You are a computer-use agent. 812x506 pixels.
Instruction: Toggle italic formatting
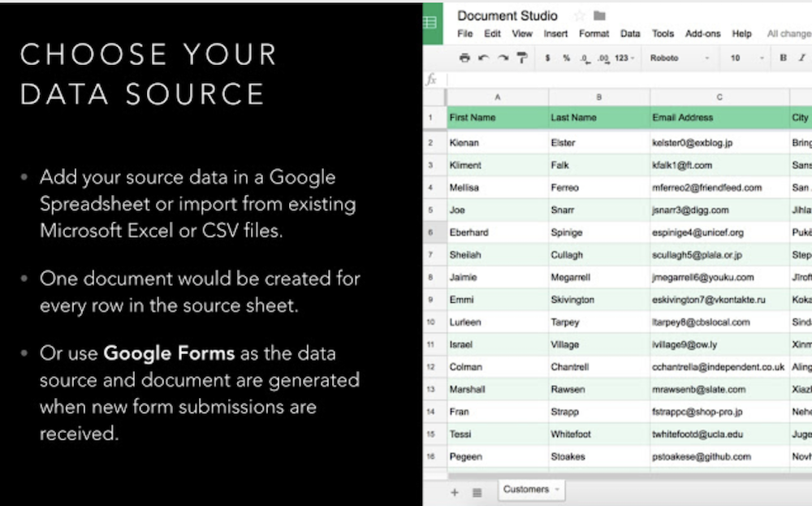point(801,58)
